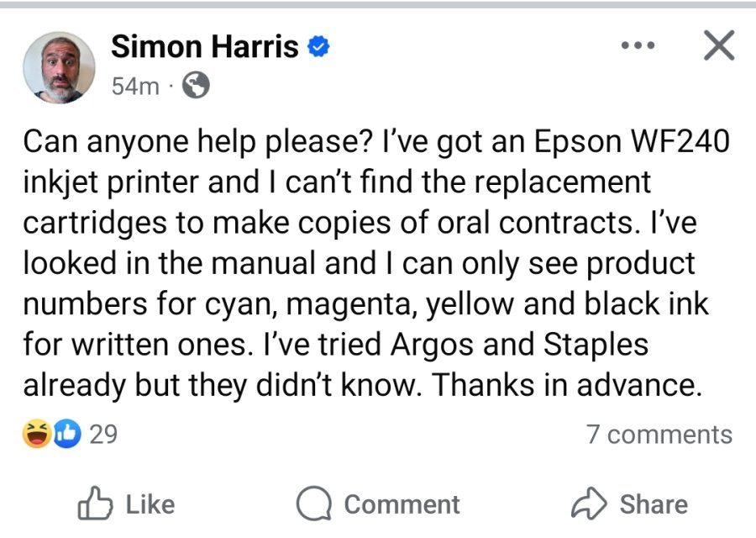Click the laughing Haha reaction emoji
Image resolution: width=756 pixels, height=538 pixels.
click(x=37, y=434)
